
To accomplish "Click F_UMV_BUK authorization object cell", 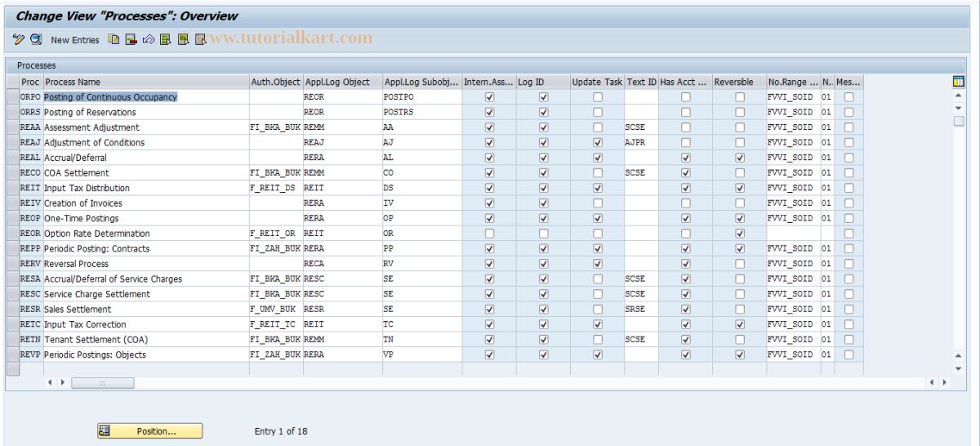I will coord(276,309).
